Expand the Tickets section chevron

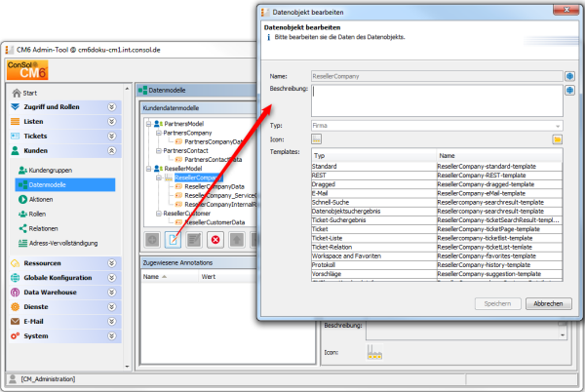click(111, 137)
